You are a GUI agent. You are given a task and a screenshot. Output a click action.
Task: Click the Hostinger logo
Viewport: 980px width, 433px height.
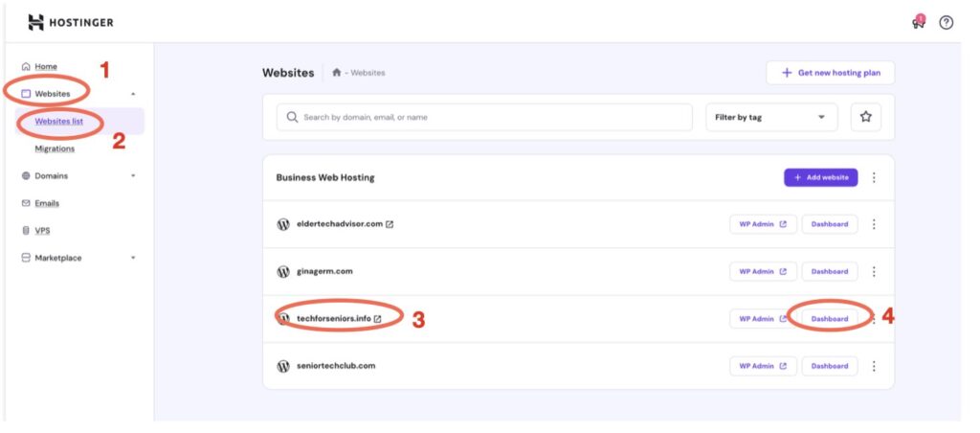(x=71, y=22)
